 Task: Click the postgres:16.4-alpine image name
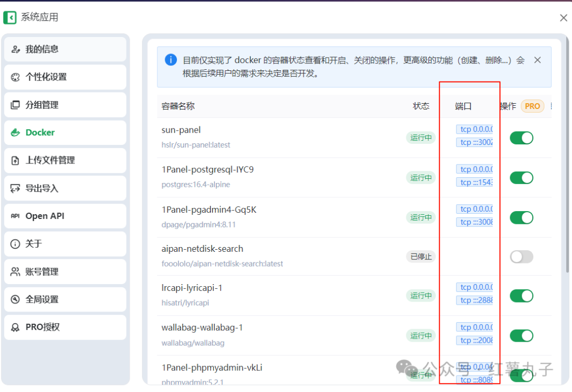196,185
